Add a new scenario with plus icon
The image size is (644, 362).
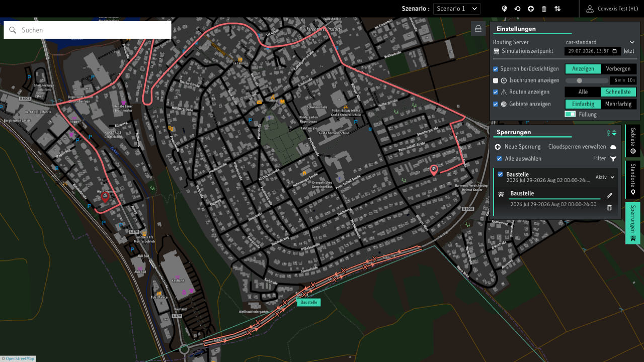click(531, 9)
